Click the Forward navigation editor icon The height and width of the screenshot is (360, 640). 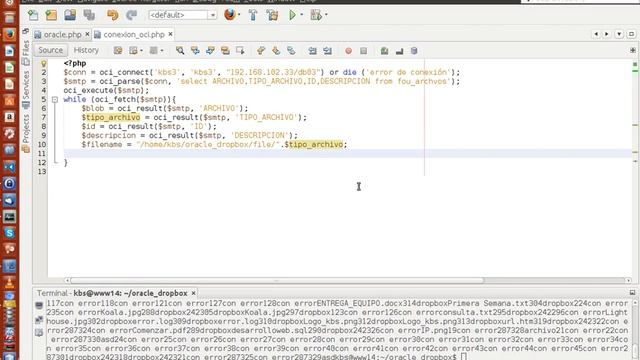(153, 51)
